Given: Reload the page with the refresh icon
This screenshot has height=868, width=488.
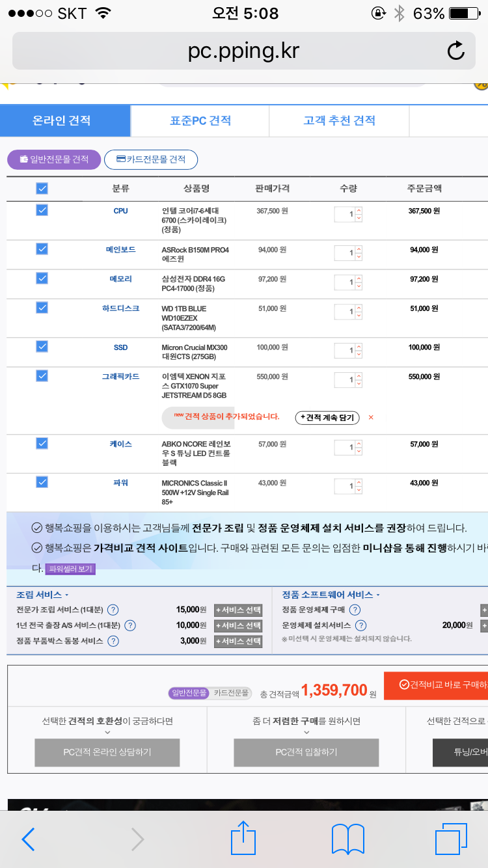Looking at the screenshot, I should 456,51.
